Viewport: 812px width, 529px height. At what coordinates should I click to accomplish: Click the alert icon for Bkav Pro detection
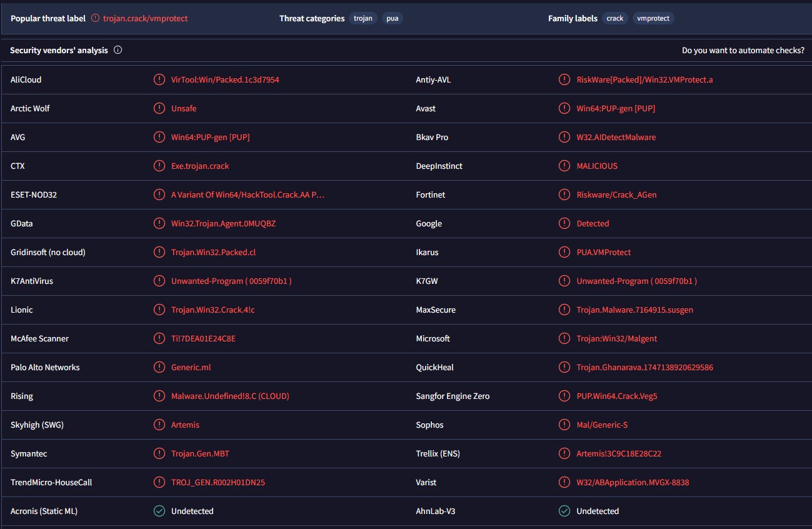564,137
